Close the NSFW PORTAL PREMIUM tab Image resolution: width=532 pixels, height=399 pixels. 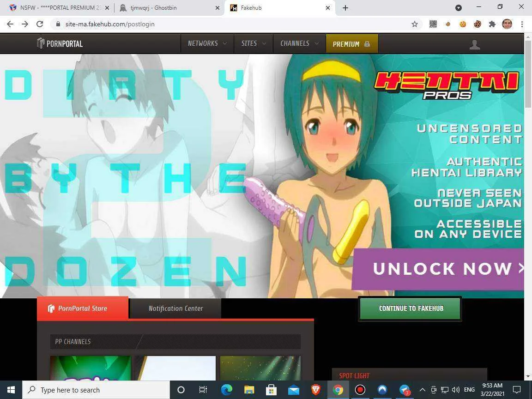point(107,8)
